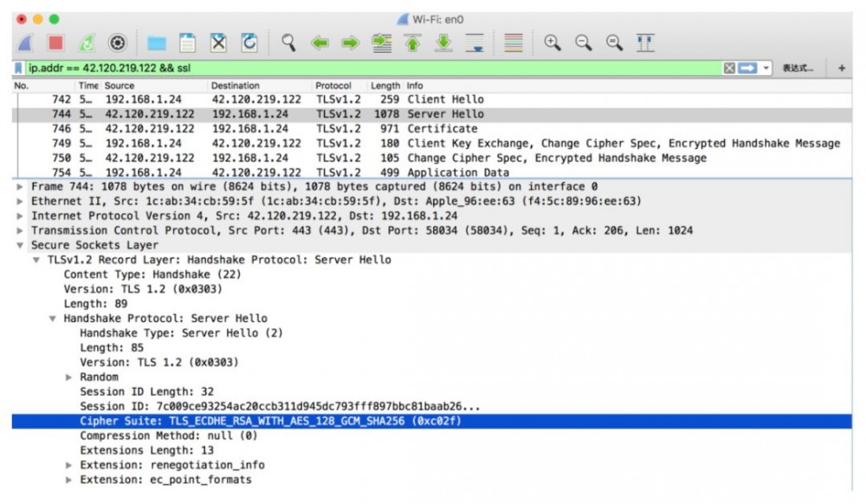Expand Transmission Control Protocol section

coord(20,230)
